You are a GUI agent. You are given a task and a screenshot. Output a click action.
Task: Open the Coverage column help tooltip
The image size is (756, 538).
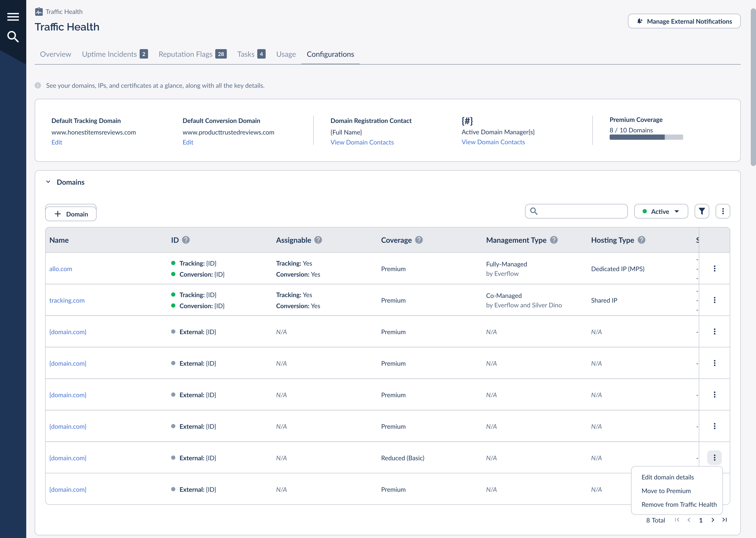point(419,240)
